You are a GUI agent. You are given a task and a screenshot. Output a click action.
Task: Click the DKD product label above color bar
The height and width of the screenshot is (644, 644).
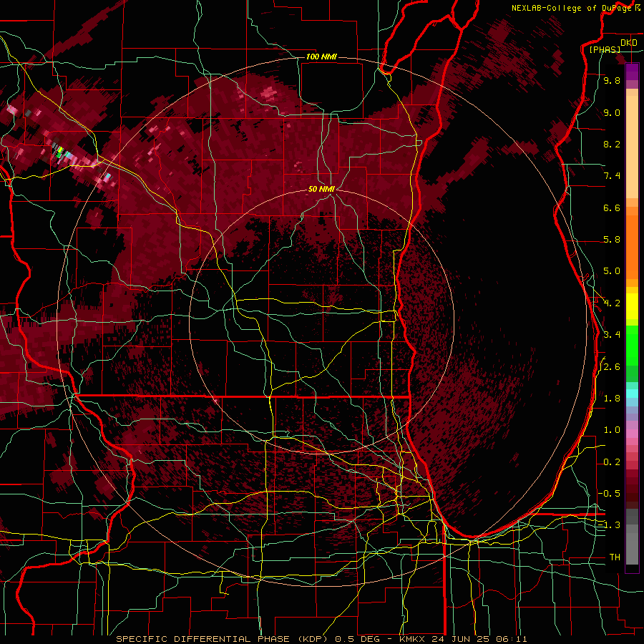click(628, 43)
